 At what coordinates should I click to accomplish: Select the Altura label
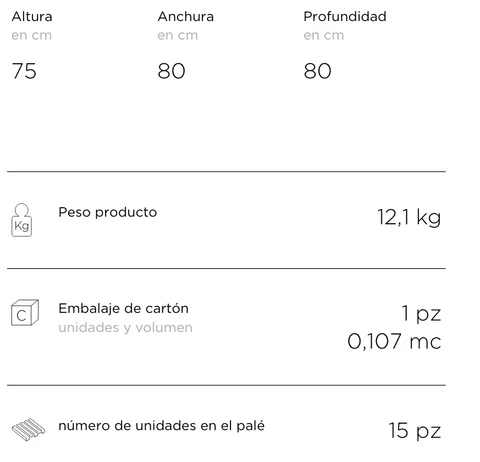(x=32, y=16)
